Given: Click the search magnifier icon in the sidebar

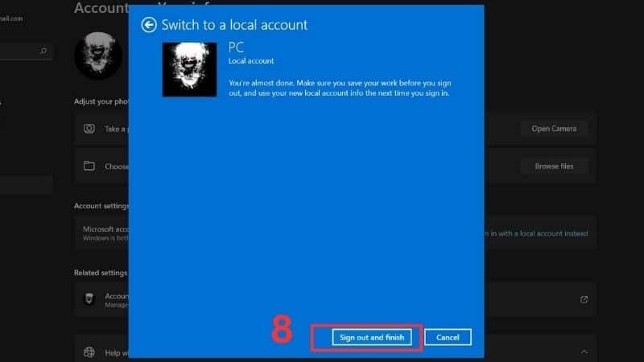Looking at the screenshot, I should coord(43,51).
